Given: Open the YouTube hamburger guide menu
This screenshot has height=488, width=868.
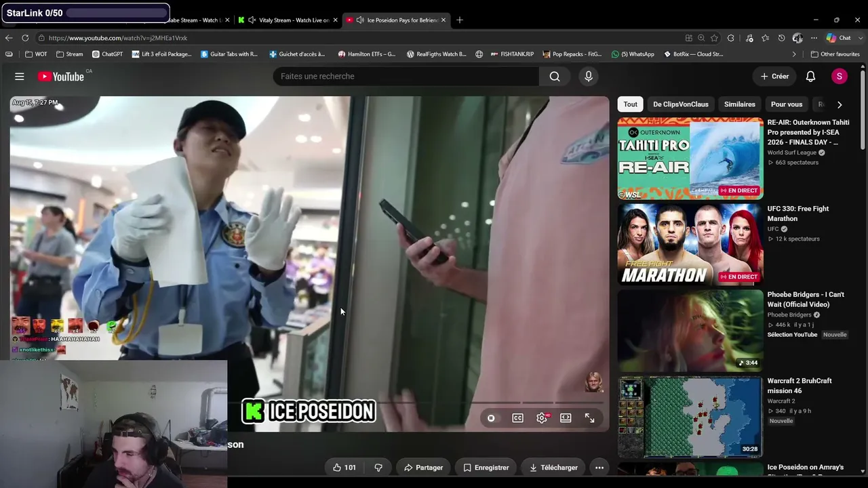Looking at the screenshot, I should (20, 77).
